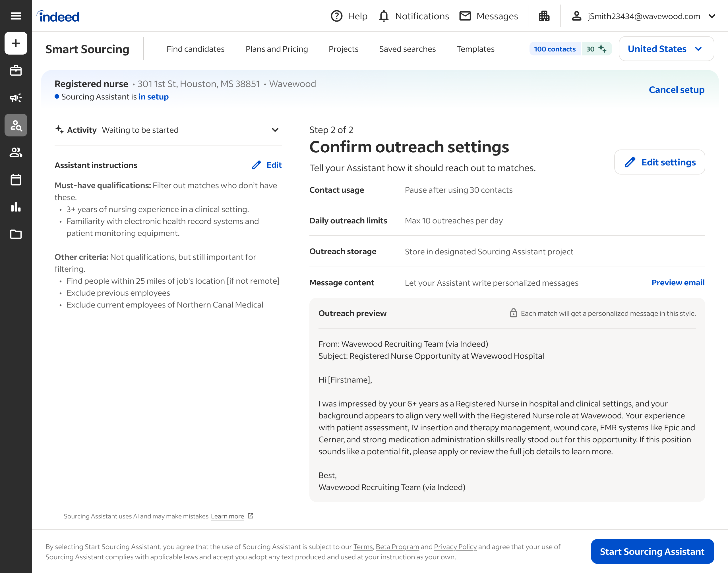Open the calendar interviews icon in sidebar
The height and width of the screenshot is (573, 728).
coord(16,179)
